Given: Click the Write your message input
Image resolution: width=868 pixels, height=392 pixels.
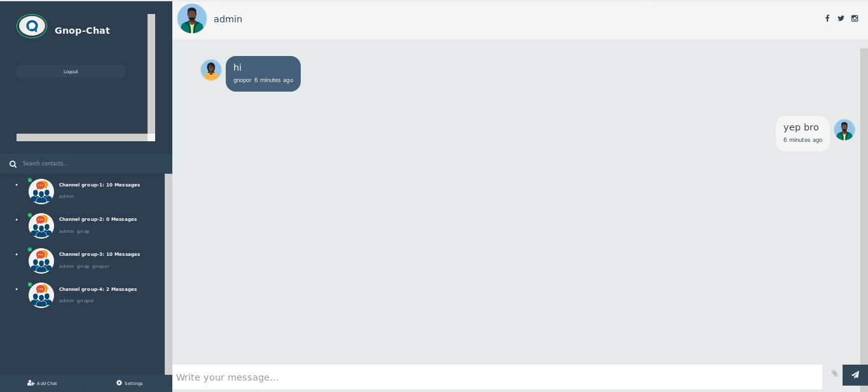Looking at the screenshot, I should (497, 377).
